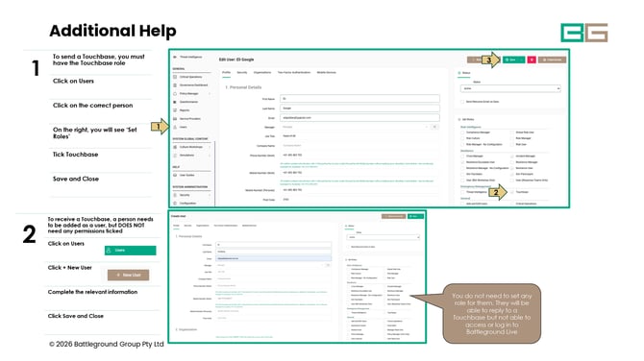
Task: Tick Risk User role in Edit User
Action: (x=512, y=144)
